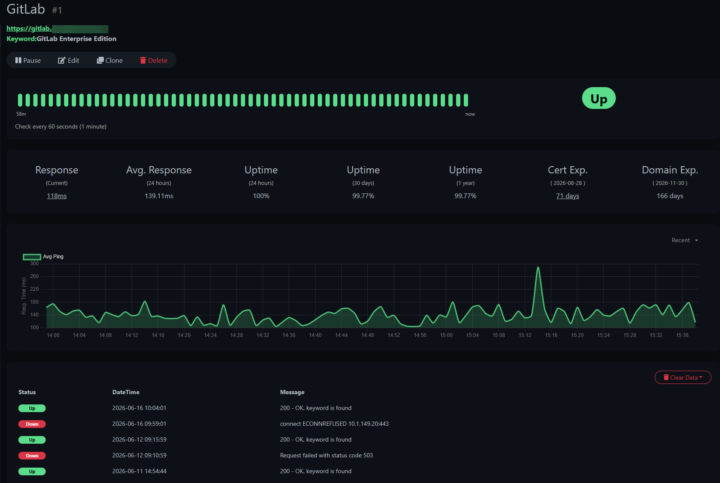The width and height of the screenshot is (720, 483).
Task: Click Up badge for 2026-06-16 10:04:01
Action: click(32, 408)
